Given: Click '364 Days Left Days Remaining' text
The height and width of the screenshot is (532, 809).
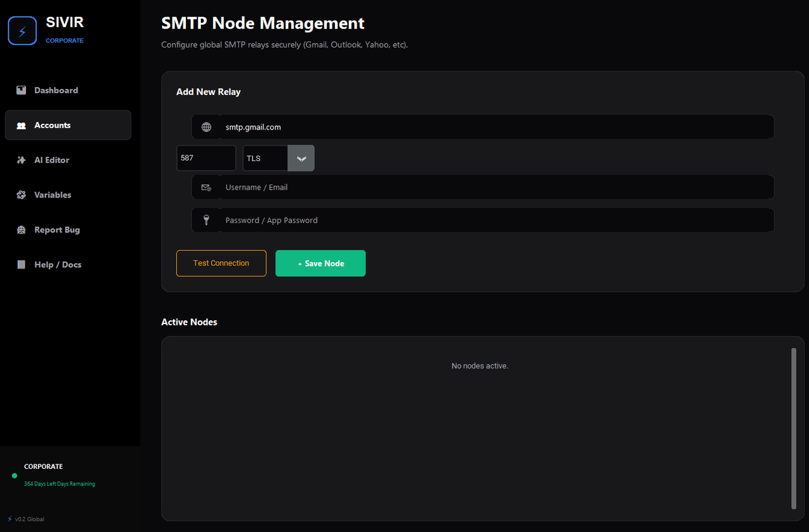Looking at the screenshot, I should 59,484.
